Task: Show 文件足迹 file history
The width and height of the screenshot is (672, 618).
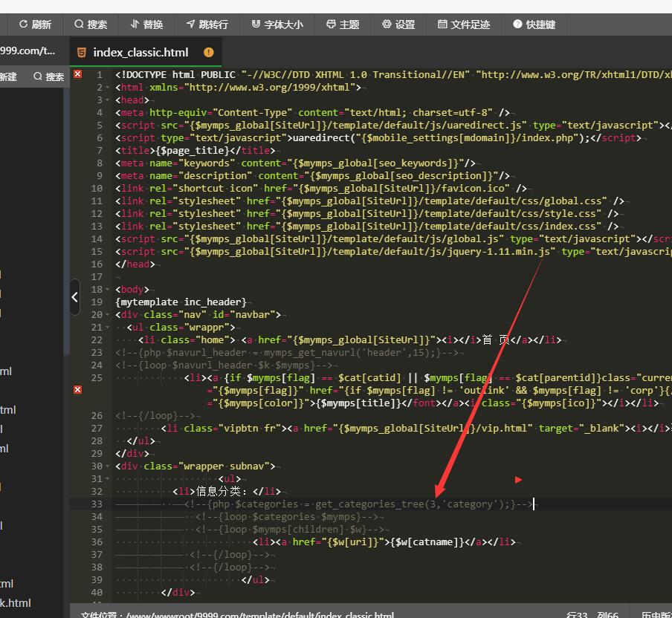Action: tap(464, 25)
